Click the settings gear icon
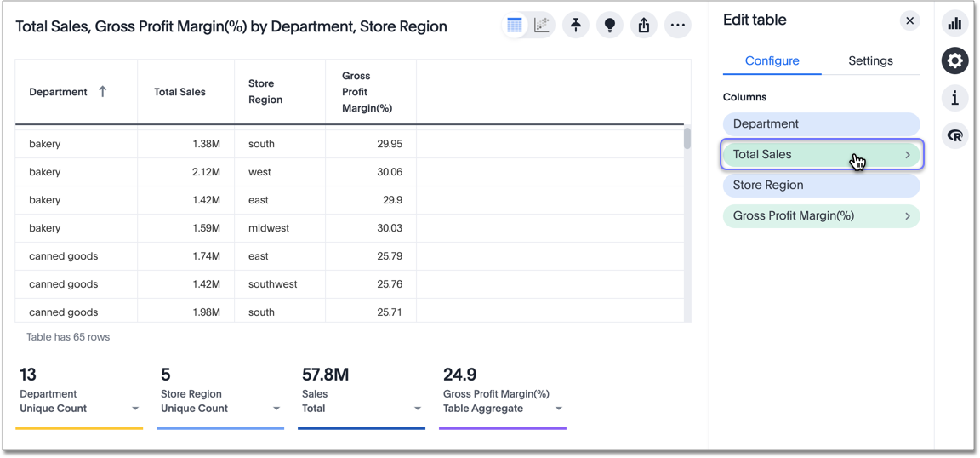This screenshot has width=980, height=458. [x=954, y=60]
